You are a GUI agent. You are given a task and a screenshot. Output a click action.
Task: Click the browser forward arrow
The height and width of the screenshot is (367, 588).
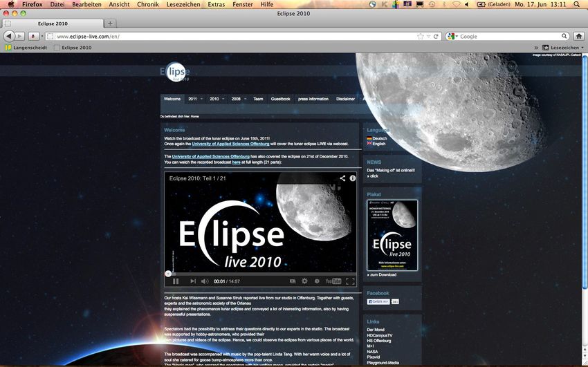[x=20, y=37]
